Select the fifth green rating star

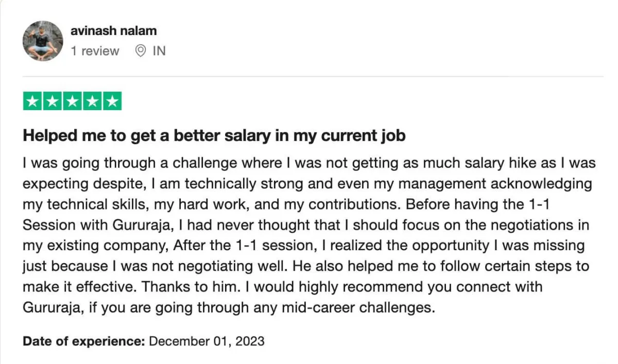tap(112, 101)
